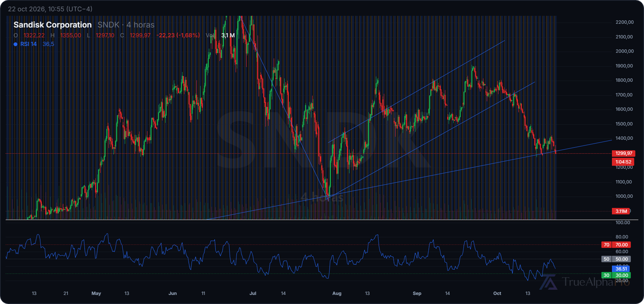Click the blue RSI 14 legend dot
The image size is (644, 304).
coord(16,44)
